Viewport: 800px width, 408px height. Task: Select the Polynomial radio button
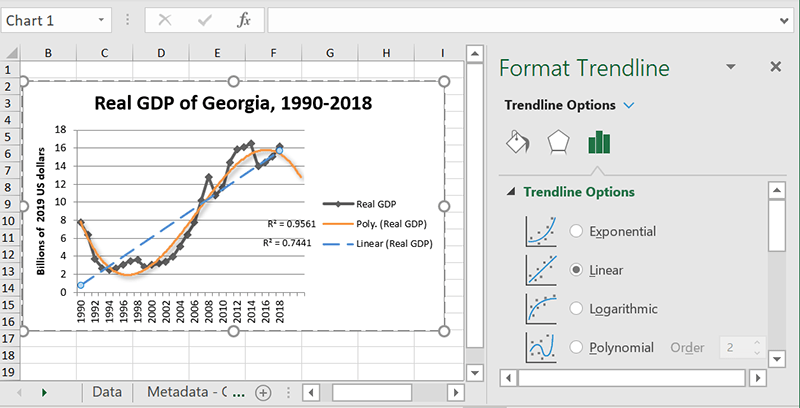[576, 348]
